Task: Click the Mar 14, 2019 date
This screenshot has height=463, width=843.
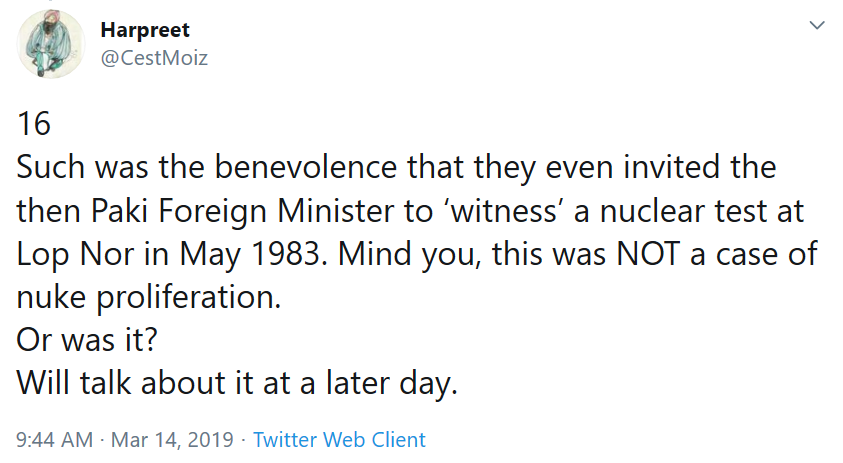Action: pyautogui.click(x=171, y=439)
